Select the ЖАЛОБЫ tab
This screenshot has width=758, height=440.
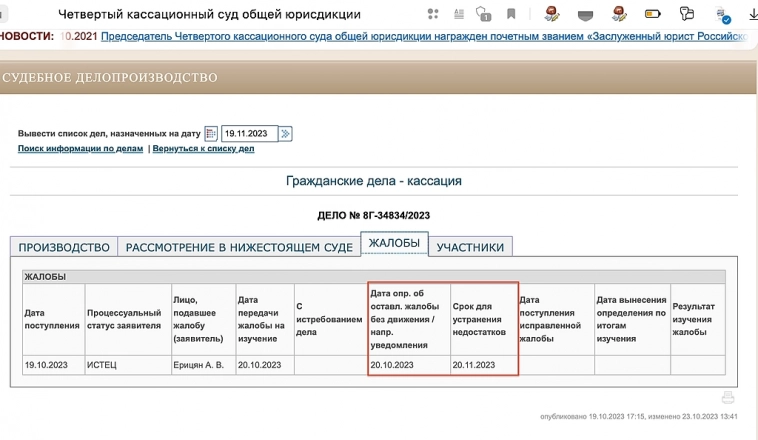click(394, 244)
